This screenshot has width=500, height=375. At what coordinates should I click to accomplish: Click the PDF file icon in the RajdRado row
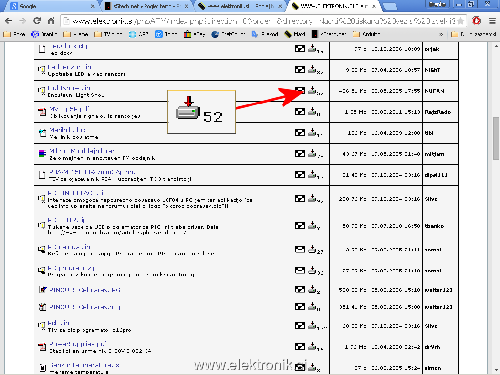(x=42, y=112)
